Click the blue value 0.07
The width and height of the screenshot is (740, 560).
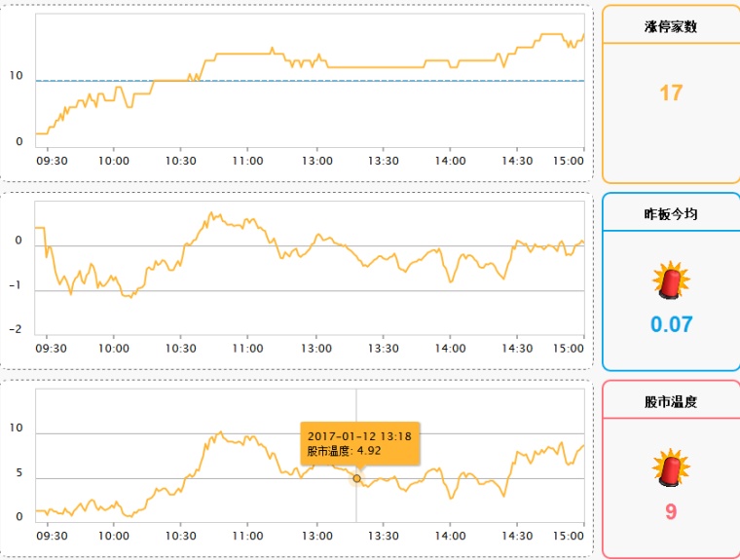tap(671, 324)
